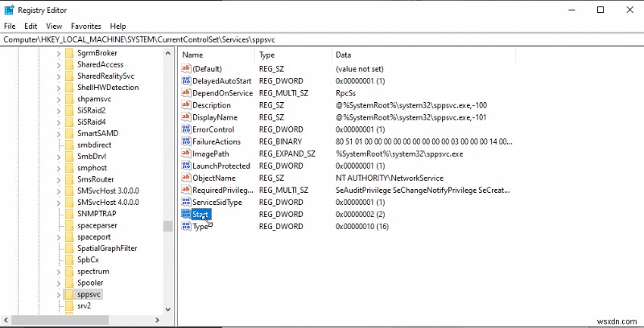This screenshot has height=328, width=644.
Task: Click the RequiredPrivileges string icon
Action: pyautogui.click(x=186, y=190)
